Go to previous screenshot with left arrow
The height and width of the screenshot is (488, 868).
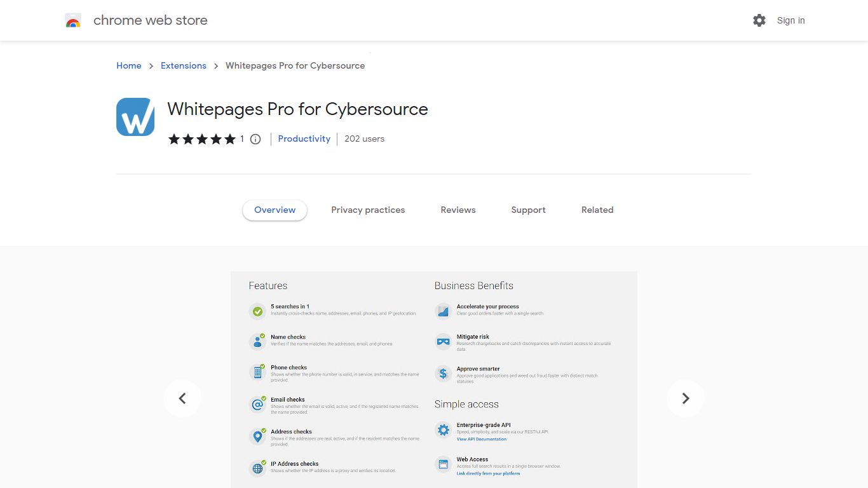point(182,398)
